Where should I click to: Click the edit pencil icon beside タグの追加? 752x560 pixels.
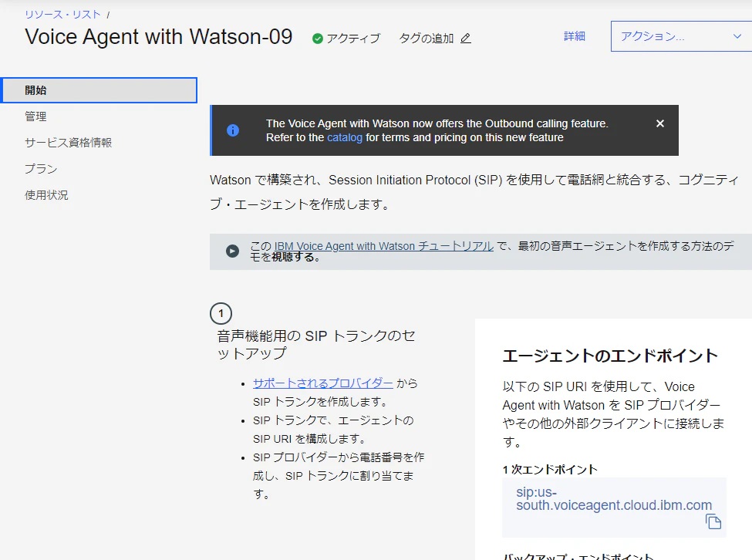[x=466, y=39]
